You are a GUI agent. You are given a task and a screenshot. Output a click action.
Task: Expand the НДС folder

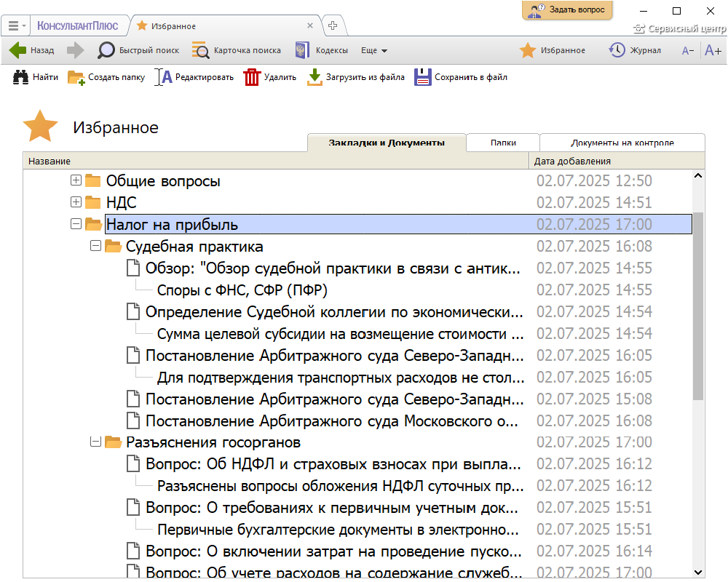click(76, 202)
